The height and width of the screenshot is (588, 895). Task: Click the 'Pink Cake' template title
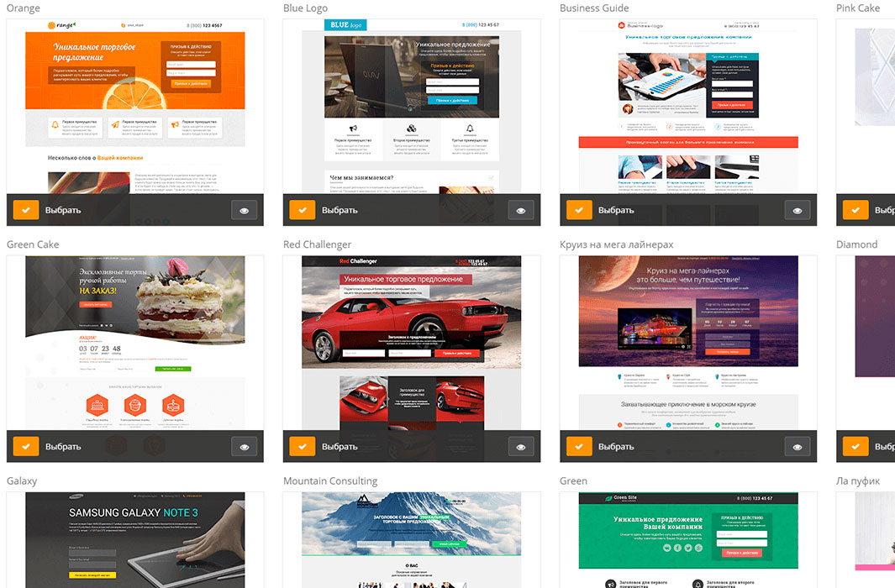pyautogui.click(x=858, y=8)
